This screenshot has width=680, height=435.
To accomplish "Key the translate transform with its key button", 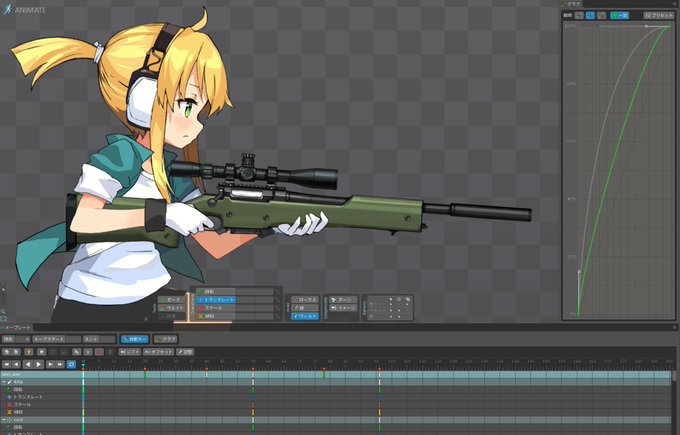I will (x=277, y=300).
